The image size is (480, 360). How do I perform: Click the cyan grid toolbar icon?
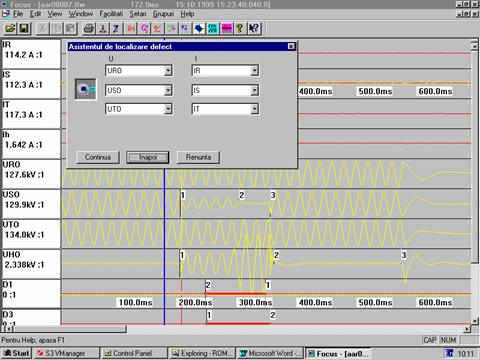(213, 29)
